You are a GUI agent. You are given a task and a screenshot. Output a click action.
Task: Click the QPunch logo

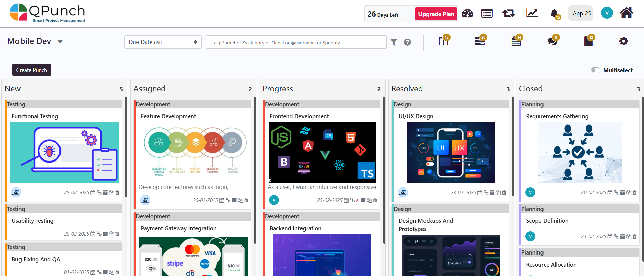[x=47, y=13]
